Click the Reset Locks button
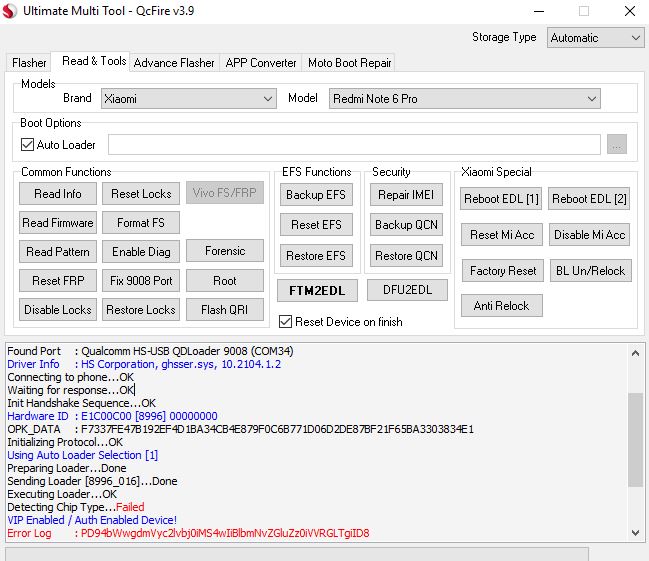The image size is (649, 561). [x=141, y=194]
